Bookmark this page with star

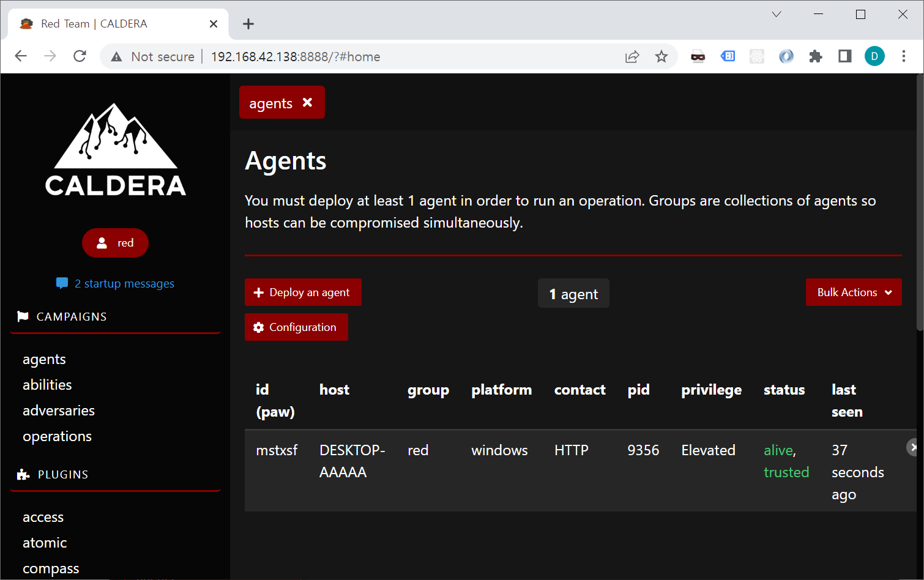pos(661,57)
